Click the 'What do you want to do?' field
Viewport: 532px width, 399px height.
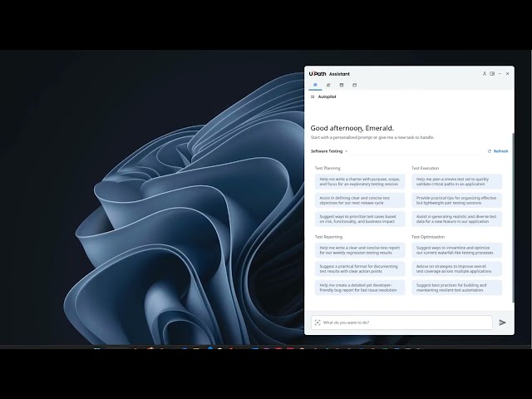pyautogui.click(x=401, y=323)
